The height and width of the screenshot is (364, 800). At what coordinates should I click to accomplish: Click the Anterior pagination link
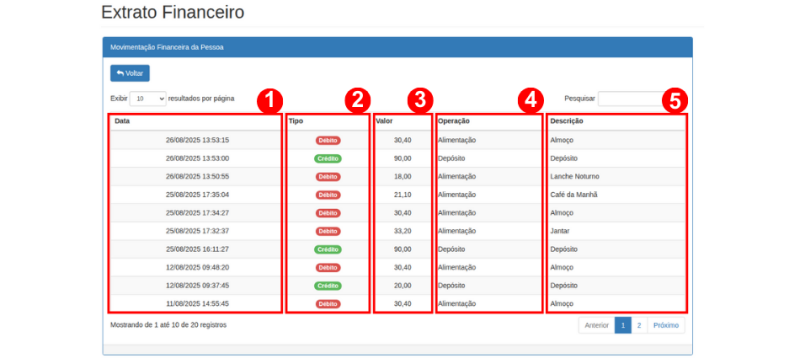[x=596, y=325]
